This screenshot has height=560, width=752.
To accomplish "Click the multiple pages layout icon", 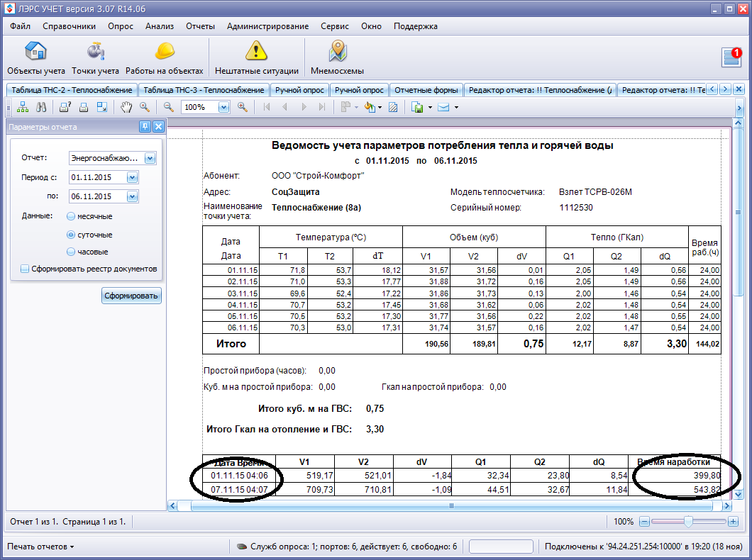I will (345, 107).
